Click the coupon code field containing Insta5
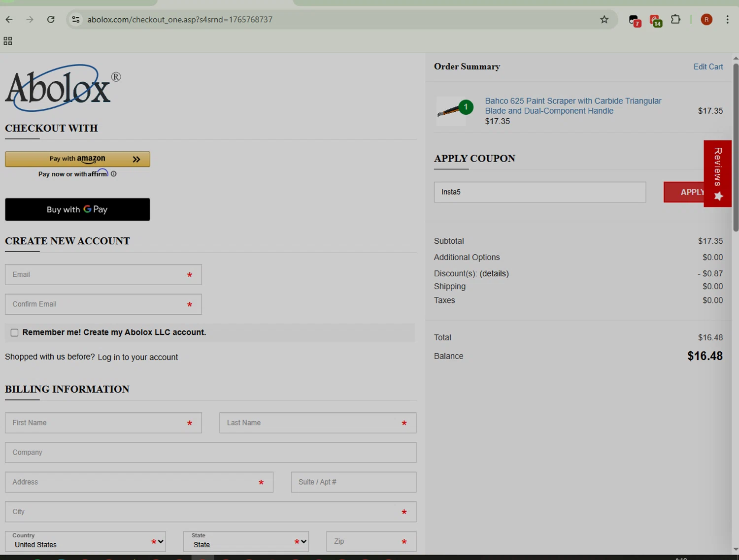 point(540,192)
